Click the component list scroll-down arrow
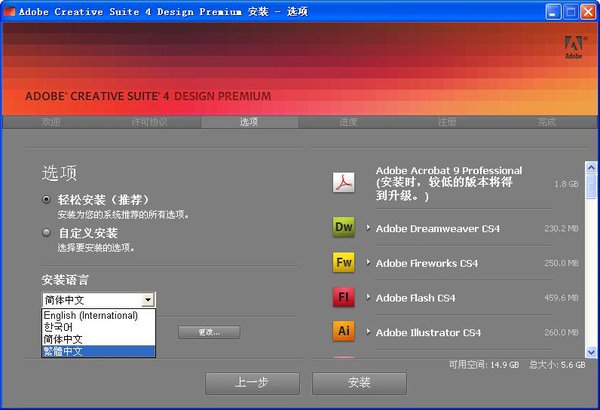 [x=591, y=352]
